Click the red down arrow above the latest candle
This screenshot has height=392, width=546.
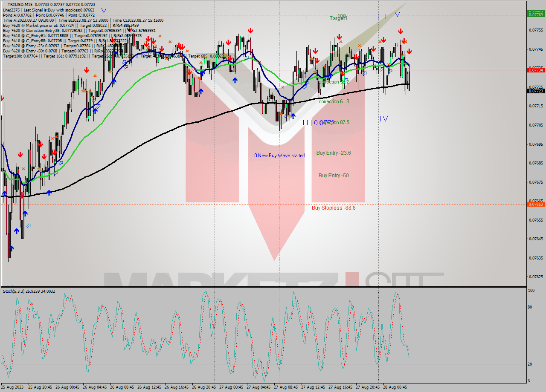pyautogui.click(x=409, y=52)
